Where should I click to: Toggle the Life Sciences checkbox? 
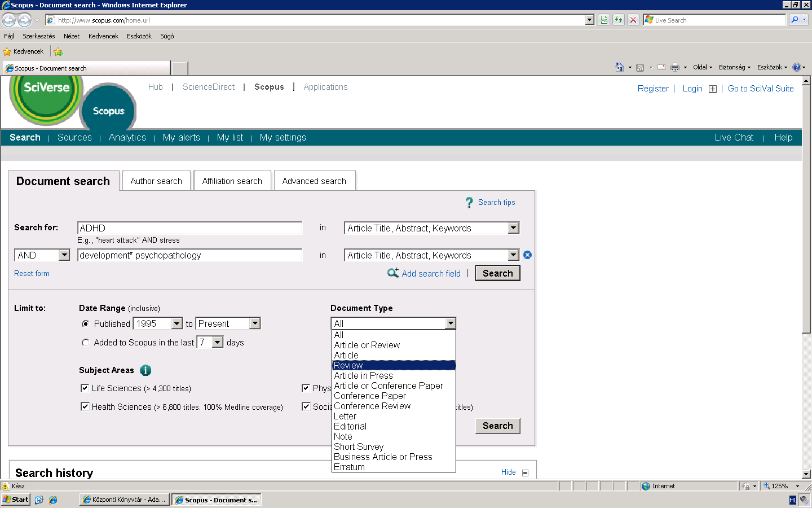[85, 388]
